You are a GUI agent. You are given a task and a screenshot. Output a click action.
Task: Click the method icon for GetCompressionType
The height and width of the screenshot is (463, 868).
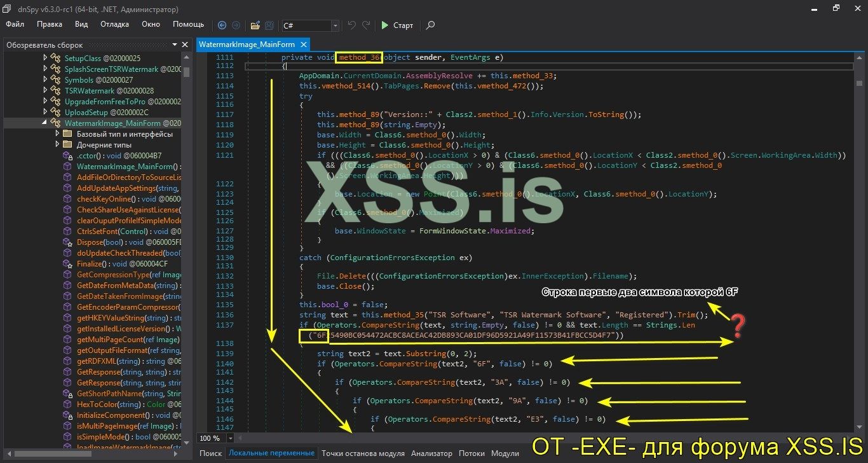pyautogui.click(x=68, y=275)
